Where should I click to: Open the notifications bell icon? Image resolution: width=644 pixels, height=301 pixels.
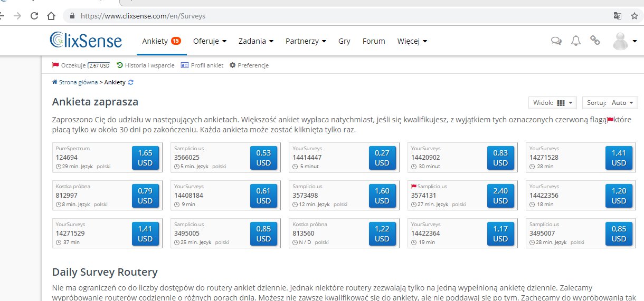(576, 41)
